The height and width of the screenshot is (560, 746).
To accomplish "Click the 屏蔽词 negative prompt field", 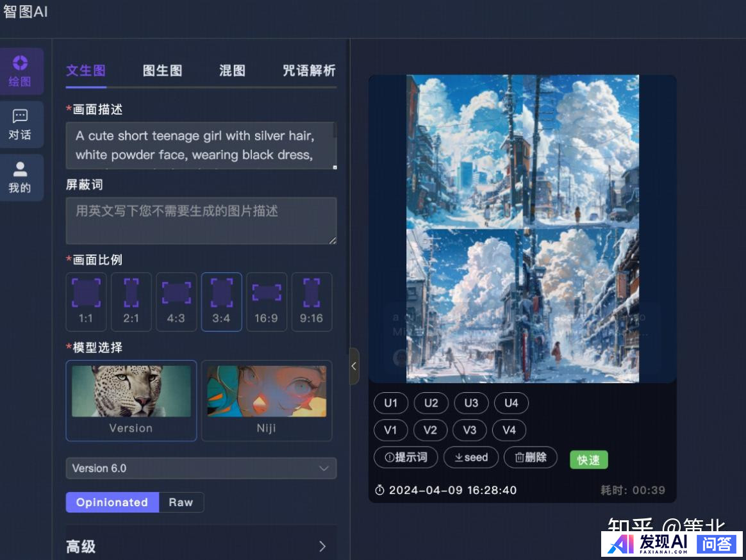I will point(201,220).
